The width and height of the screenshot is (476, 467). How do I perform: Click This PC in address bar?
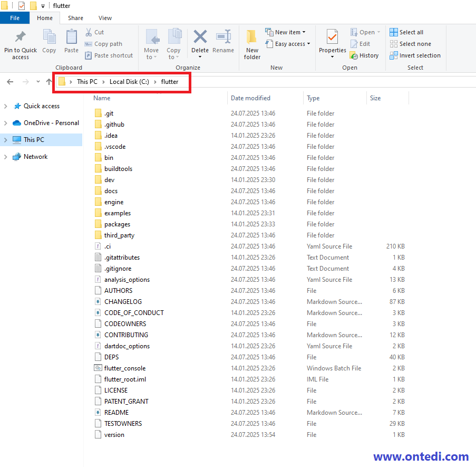pos(87,82)
